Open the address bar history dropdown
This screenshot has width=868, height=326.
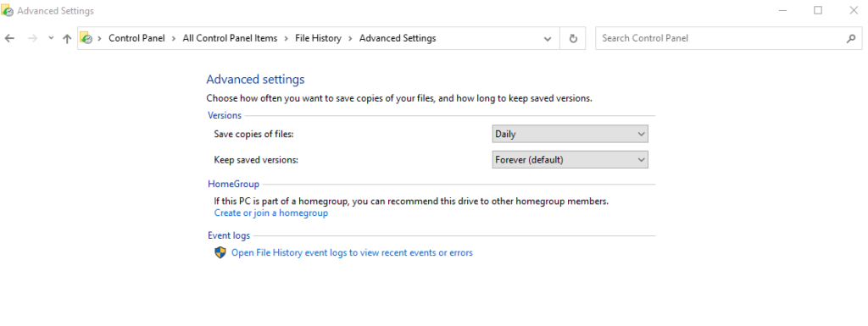pos(548,39)
